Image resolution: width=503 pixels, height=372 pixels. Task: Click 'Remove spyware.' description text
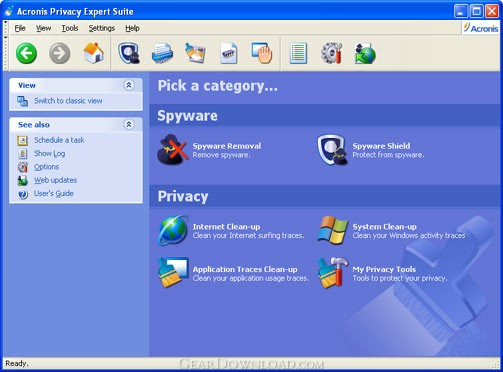pyautogui.click(x=221, y=155)
